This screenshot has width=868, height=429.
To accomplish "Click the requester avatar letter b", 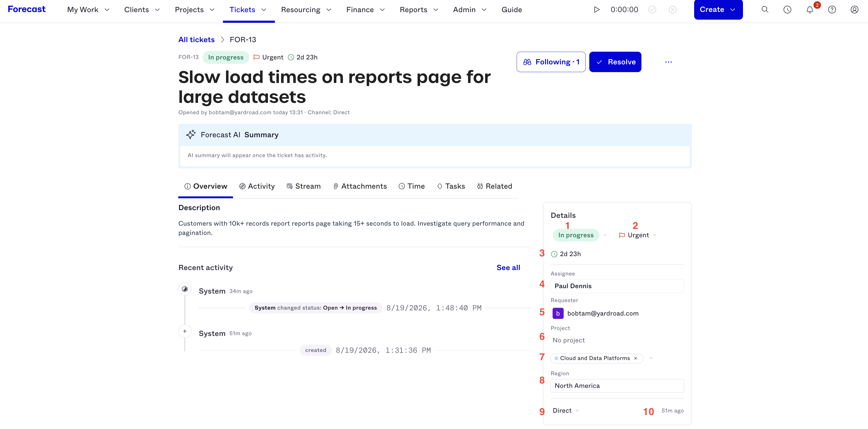I will pos(558,313).
